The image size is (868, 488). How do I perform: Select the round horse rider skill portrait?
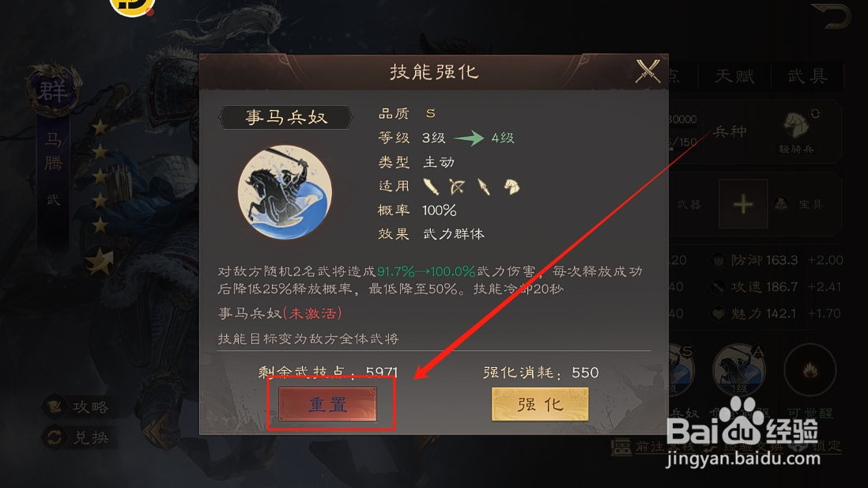285,192
